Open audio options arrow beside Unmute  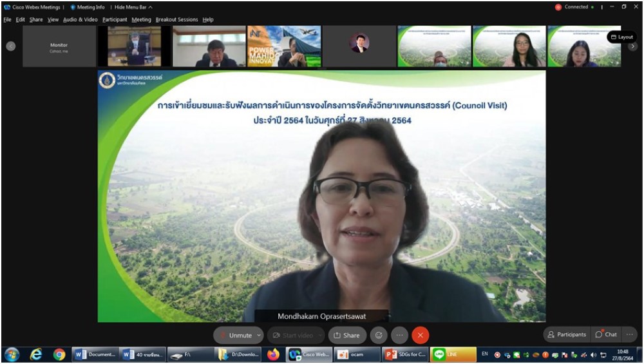coord(259,335)
